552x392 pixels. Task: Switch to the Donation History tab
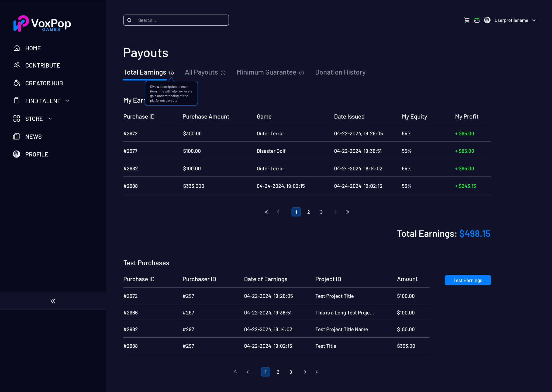(x=340, y=72)
